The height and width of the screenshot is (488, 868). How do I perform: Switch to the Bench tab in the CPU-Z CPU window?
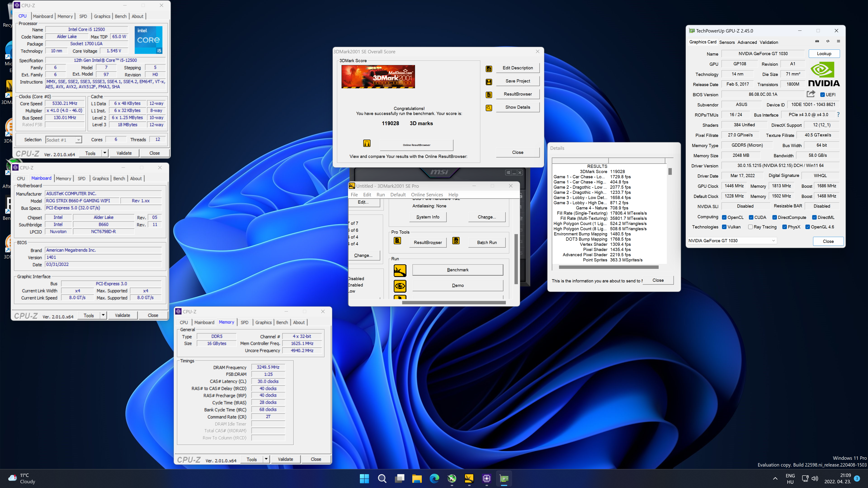(x=121, y=16)
